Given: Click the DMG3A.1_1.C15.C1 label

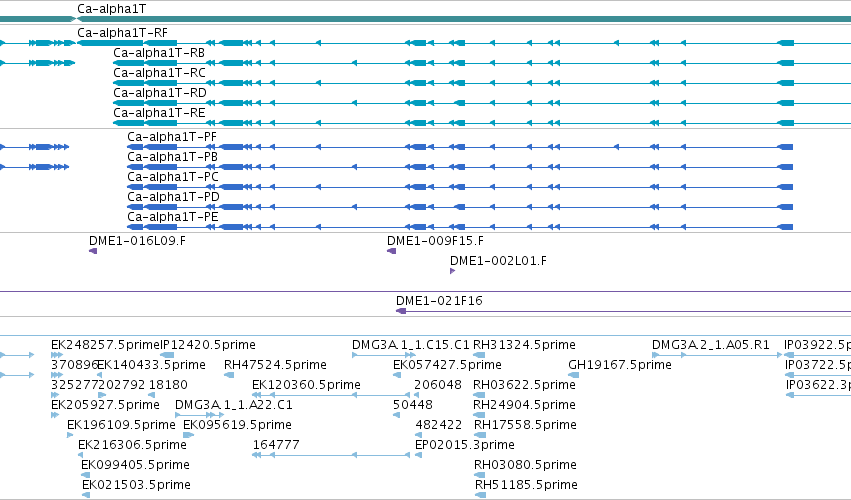Looking at the screenshot, I should 410,345.
